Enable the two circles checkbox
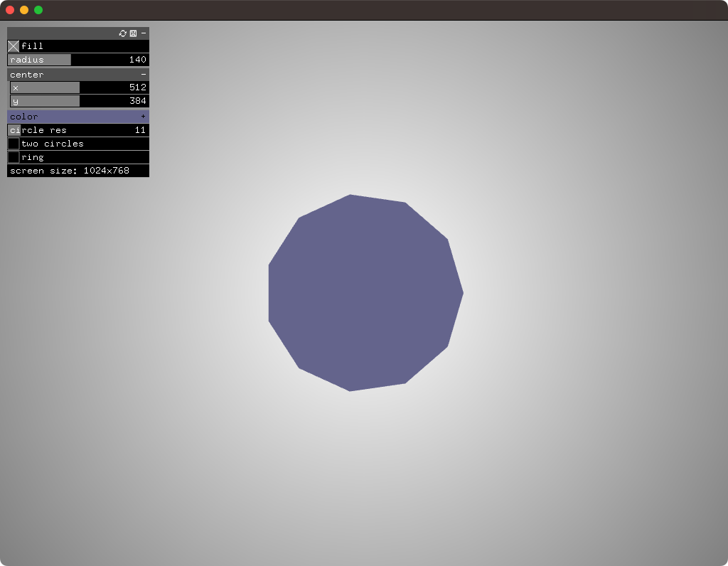 [14, 144]
